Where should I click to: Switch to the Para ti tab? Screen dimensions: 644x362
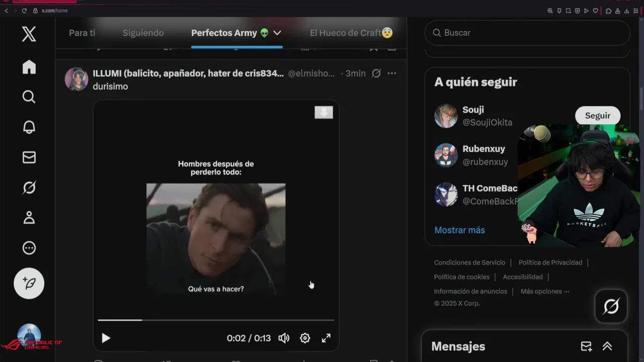82,33
